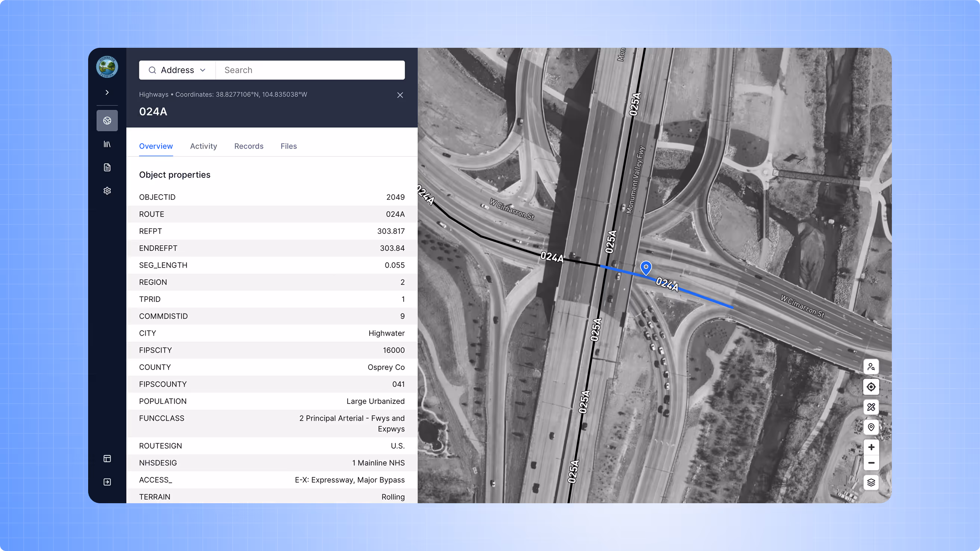Click the locate-me target map button

pos(871,387)
